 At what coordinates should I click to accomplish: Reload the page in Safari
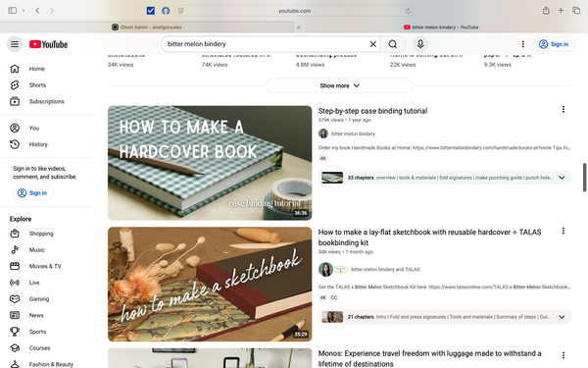tap(408, 11)
